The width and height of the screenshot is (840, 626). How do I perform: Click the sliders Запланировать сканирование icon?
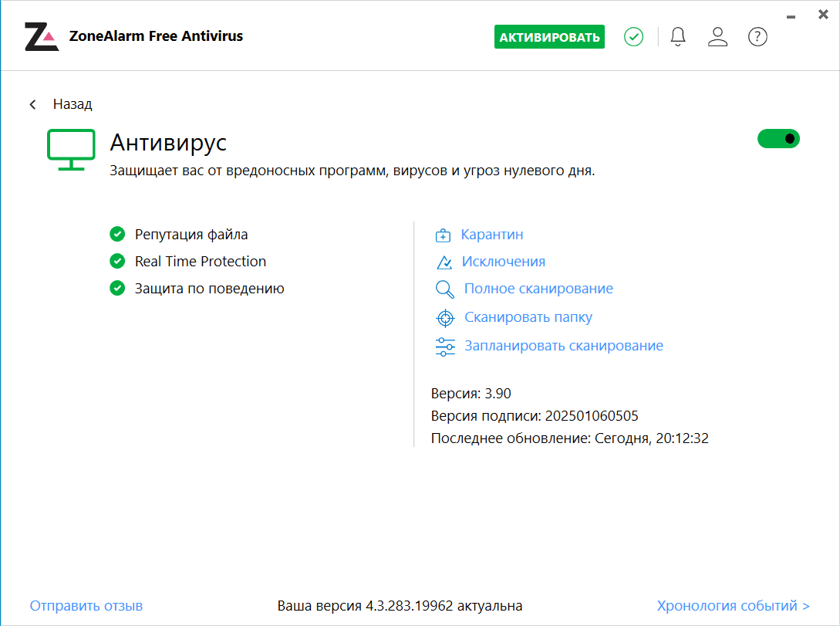coord(445,347)
